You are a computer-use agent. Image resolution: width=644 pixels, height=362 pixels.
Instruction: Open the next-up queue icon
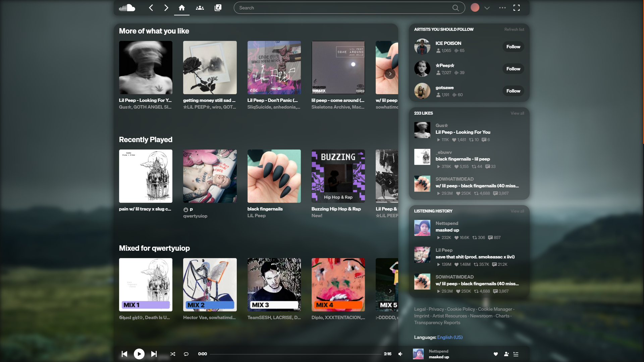pyautogui.click(x=516, y=354)
